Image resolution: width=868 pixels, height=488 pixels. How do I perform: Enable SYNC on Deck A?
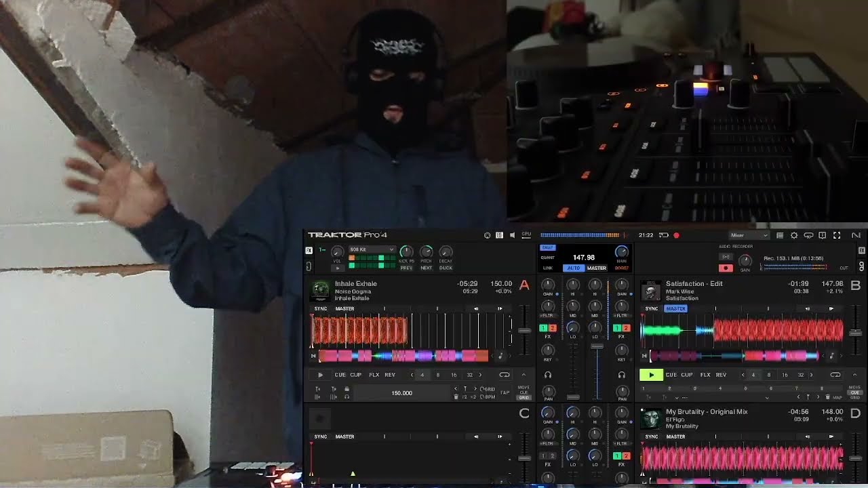321,309
